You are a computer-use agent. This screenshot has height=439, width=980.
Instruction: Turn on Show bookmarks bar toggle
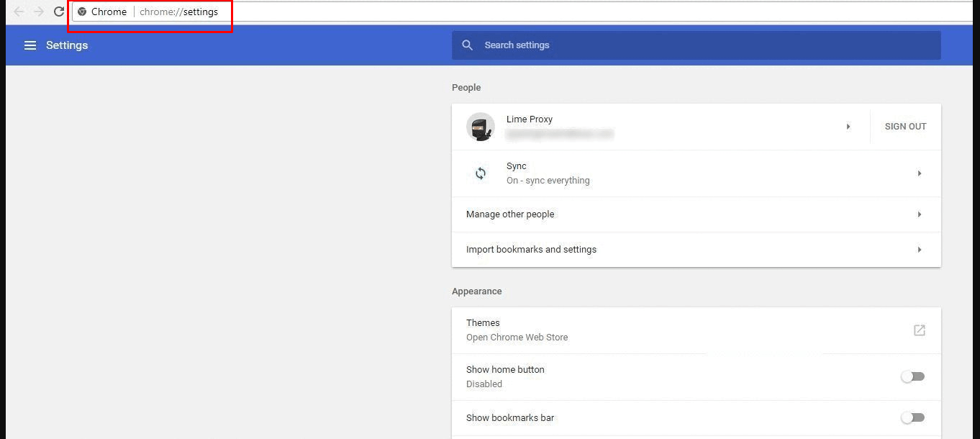(x=912, y=417)
